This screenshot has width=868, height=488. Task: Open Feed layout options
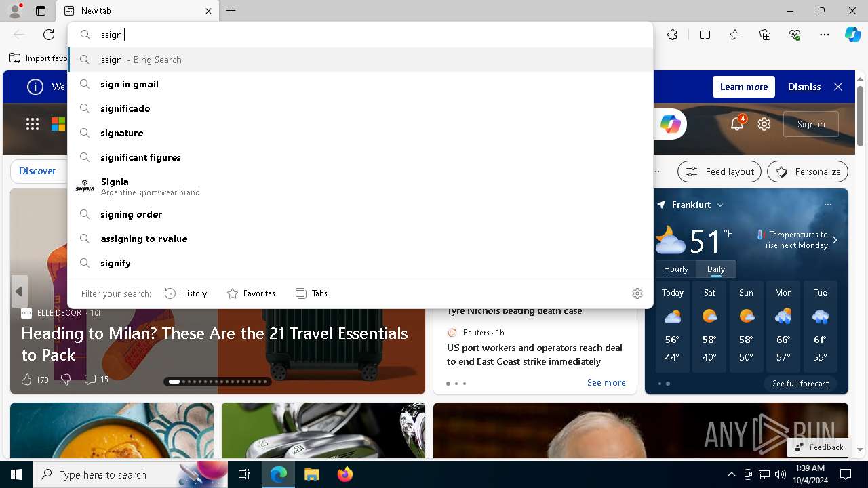click(719, 171)
